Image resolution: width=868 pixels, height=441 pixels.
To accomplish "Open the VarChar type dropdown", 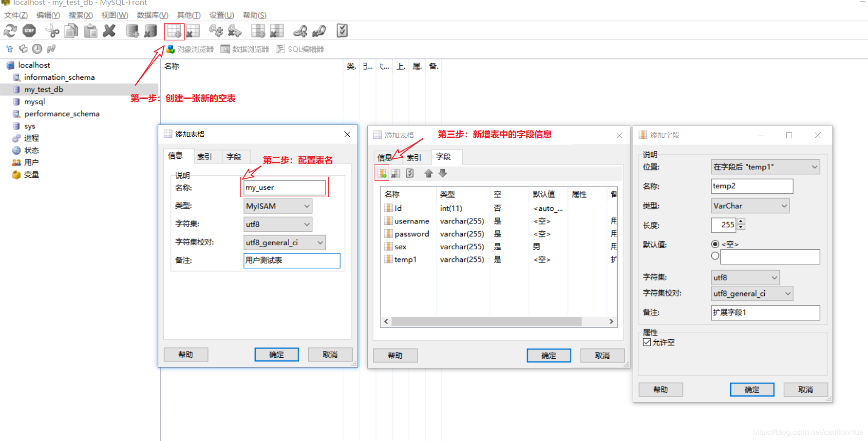I will click(750, 206).
